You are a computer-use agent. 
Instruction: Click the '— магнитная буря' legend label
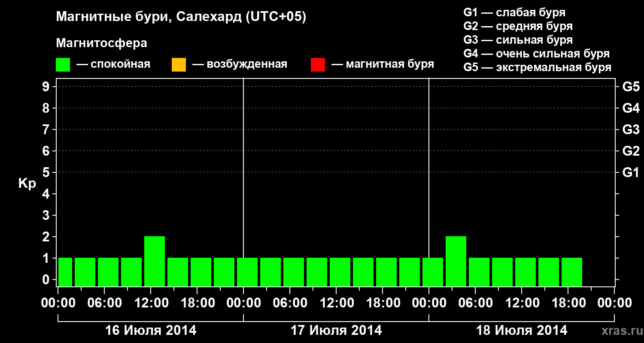[x=383, y=64]
